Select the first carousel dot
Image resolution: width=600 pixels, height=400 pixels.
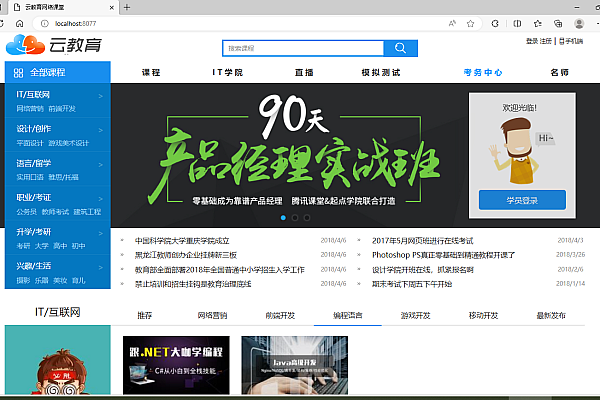pos(283,218)
